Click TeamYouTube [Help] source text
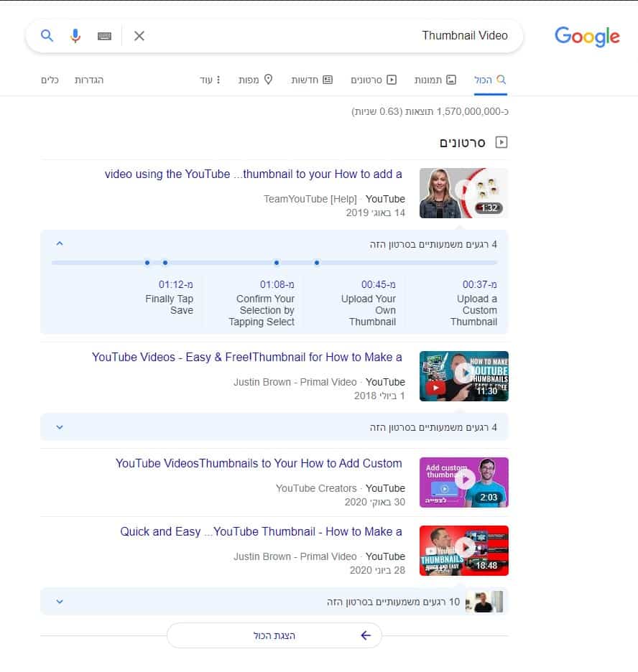 click(310, 199)
